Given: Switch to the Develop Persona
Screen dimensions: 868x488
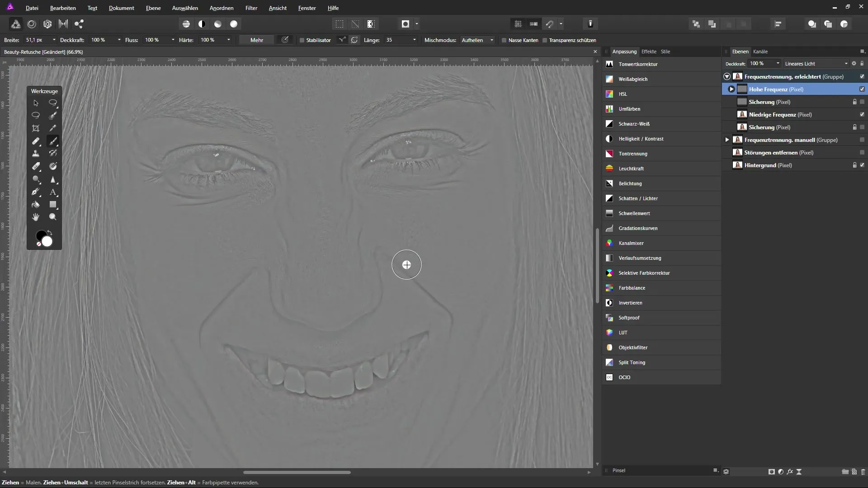Looking at the screenshot, I should point(47,24).
